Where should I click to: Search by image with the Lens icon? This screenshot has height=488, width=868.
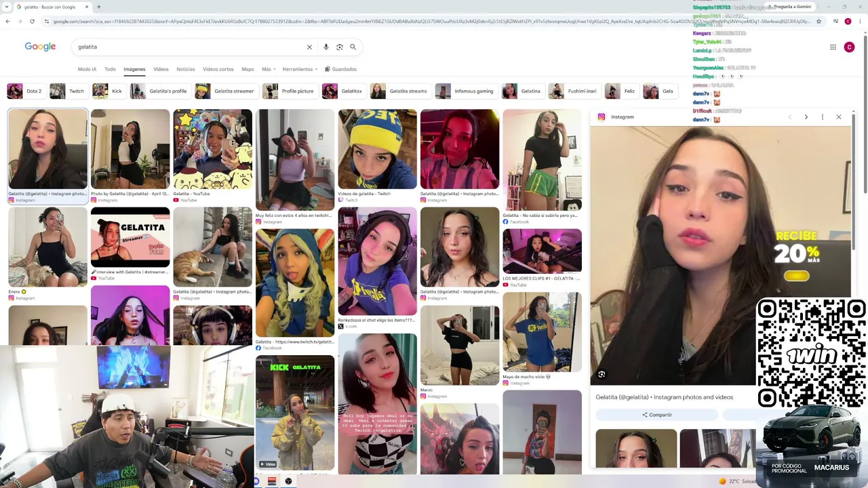(340, 47)
